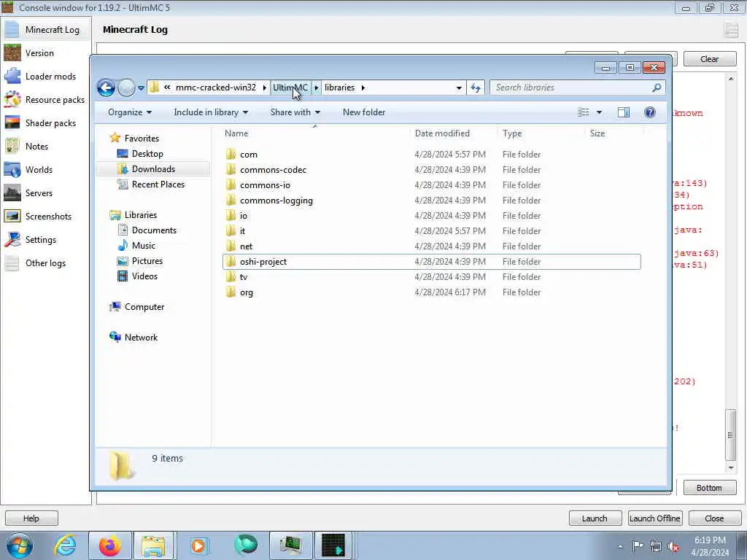Click the Help button in UltimMC
Screen dimensions: 747x560
[x=31, y=518]
